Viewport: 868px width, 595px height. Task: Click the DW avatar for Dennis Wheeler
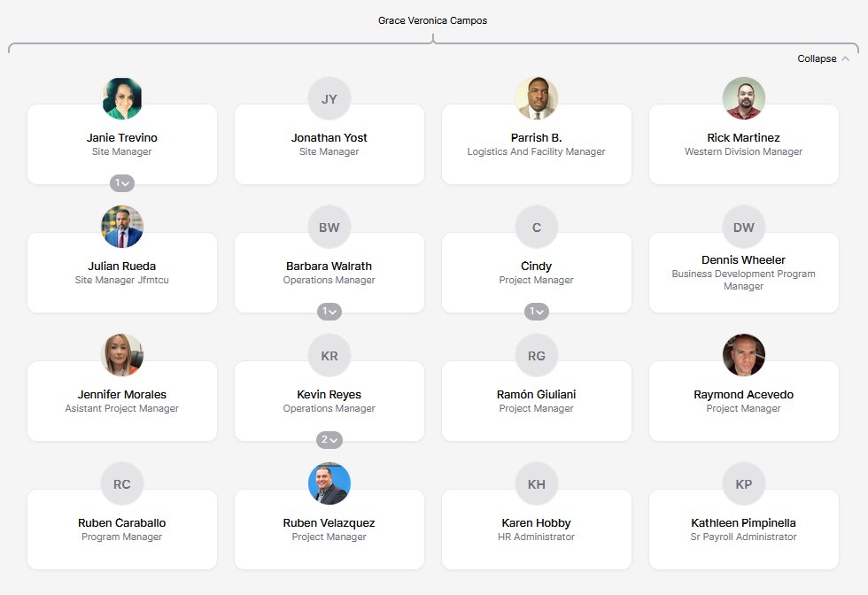(744, 227)
